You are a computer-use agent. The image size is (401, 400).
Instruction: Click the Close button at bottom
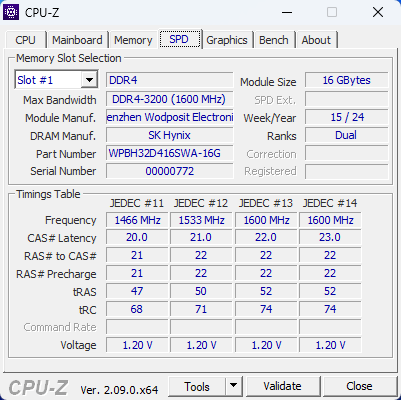tap(359, 386)
